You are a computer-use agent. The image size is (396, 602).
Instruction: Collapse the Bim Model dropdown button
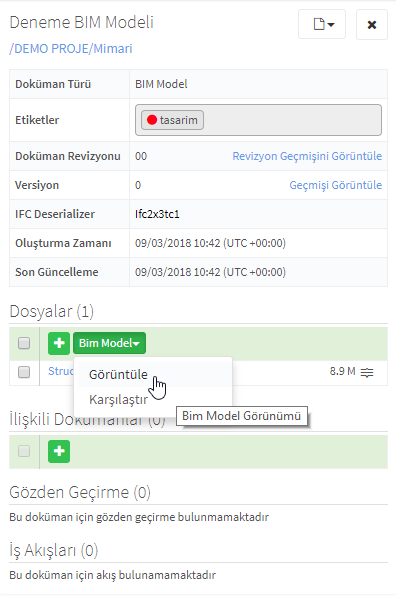coord(109,343)
